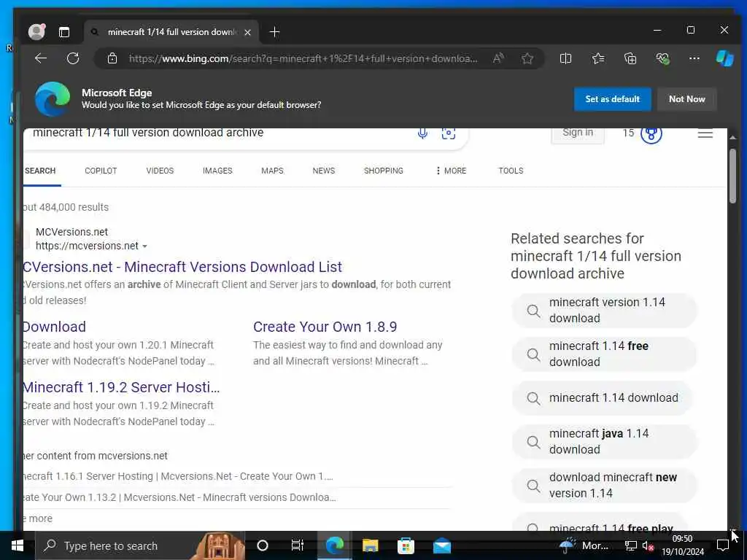Screen dimensions: 747x560
Task: Expand the more mcversions.net results
Action: (38, 518)
